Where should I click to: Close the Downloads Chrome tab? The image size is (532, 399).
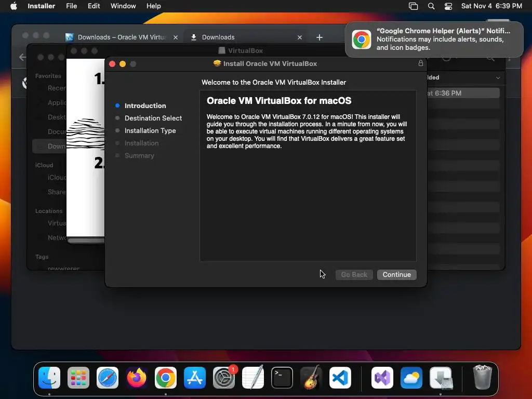pos(300,37)
